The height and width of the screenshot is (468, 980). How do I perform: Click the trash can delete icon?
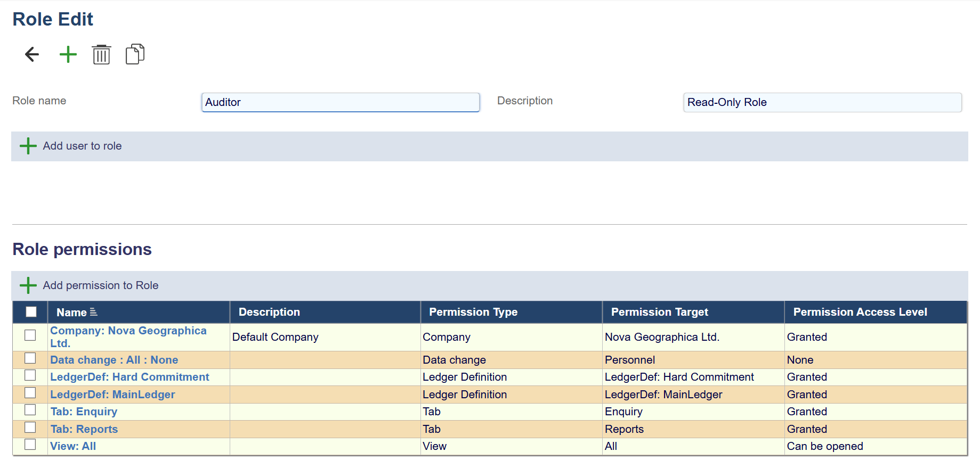pos(101,54)
